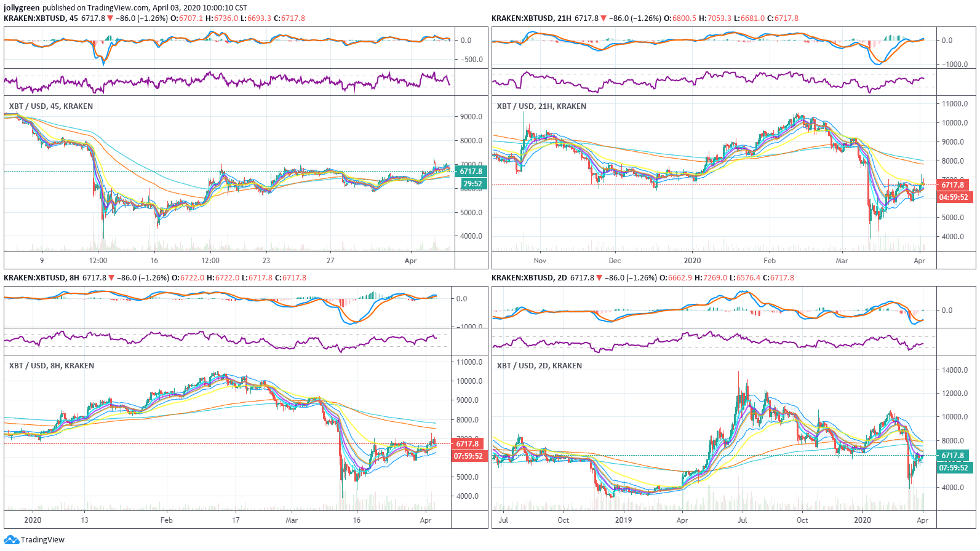
Task: Click the -1000.0 oscillator label on the 21H chart
Action: pos(954,65)
